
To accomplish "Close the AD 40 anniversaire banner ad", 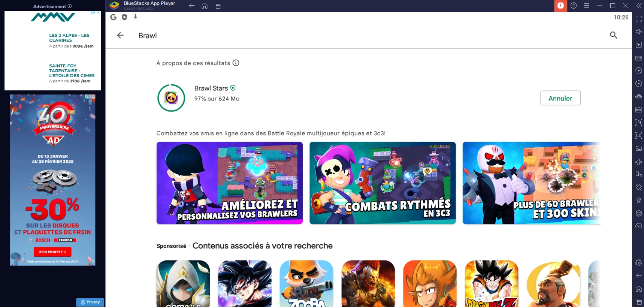I will 93,96.
